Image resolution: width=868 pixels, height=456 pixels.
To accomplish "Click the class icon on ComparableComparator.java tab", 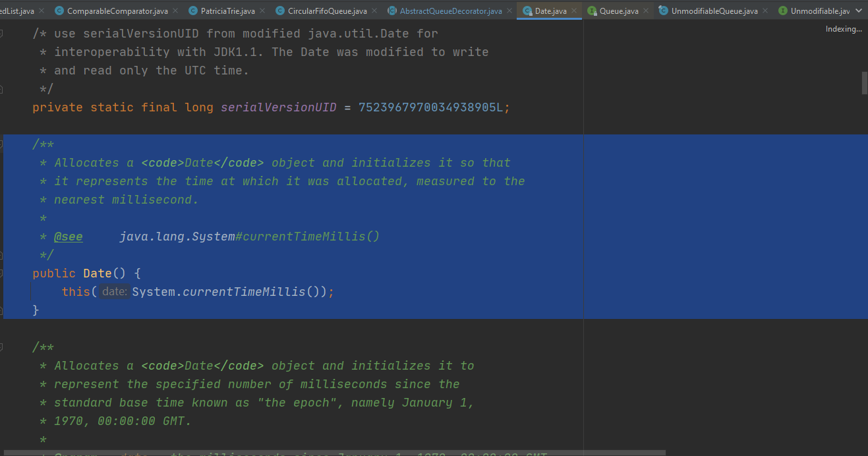I will point(59,11).
